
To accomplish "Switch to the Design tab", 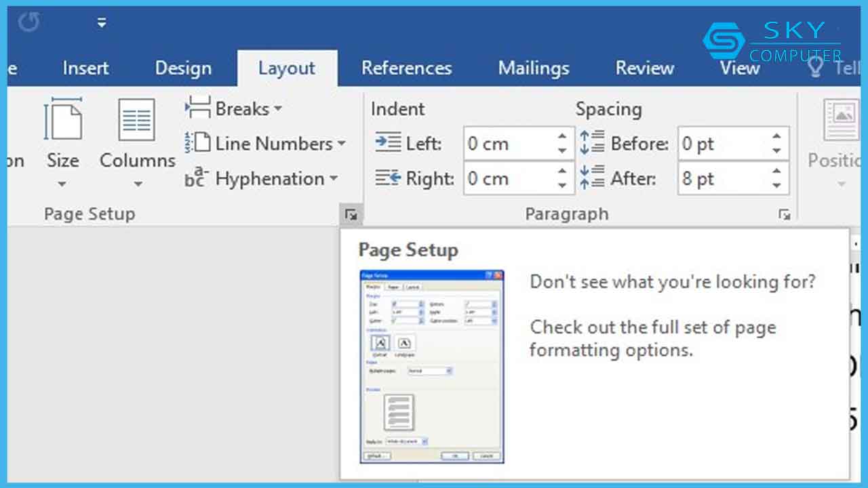I will pyautogui.click(x=183, y=68).
